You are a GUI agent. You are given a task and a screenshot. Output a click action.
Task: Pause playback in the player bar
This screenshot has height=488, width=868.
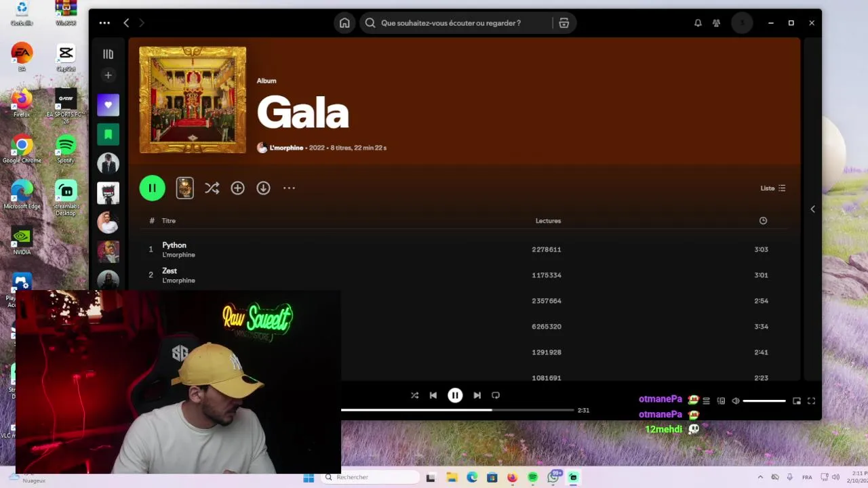pos(455,395)
